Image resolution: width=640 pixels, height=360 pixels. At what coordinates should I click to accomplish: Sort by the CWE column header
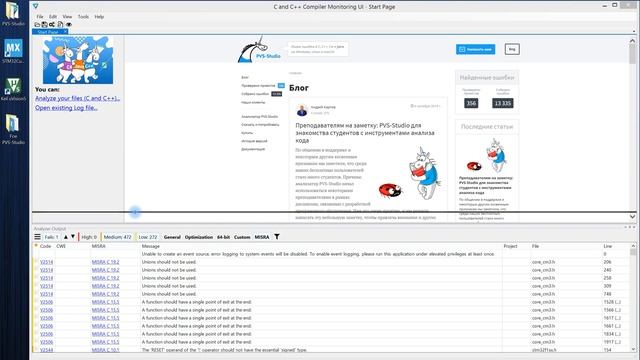[x=61, y=246]
